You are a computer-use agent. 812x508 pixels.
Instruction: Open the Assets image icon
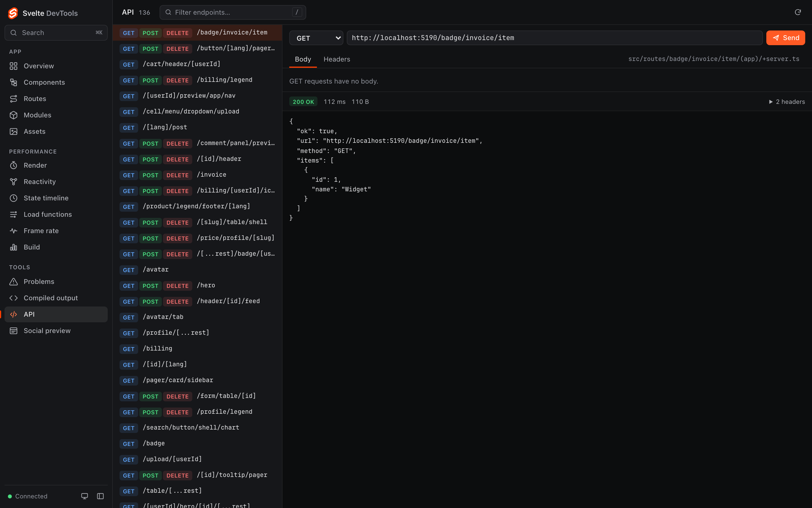(x=14, y=131)
